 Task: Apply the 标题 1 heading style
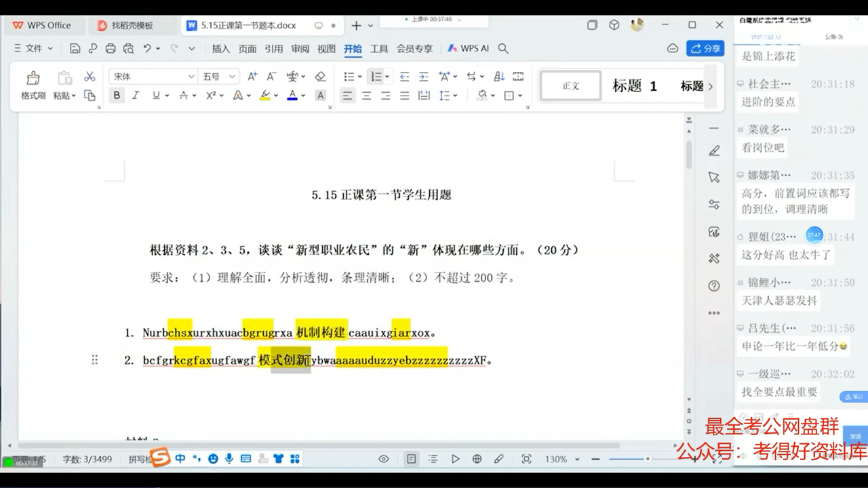[x=635, y=86]
